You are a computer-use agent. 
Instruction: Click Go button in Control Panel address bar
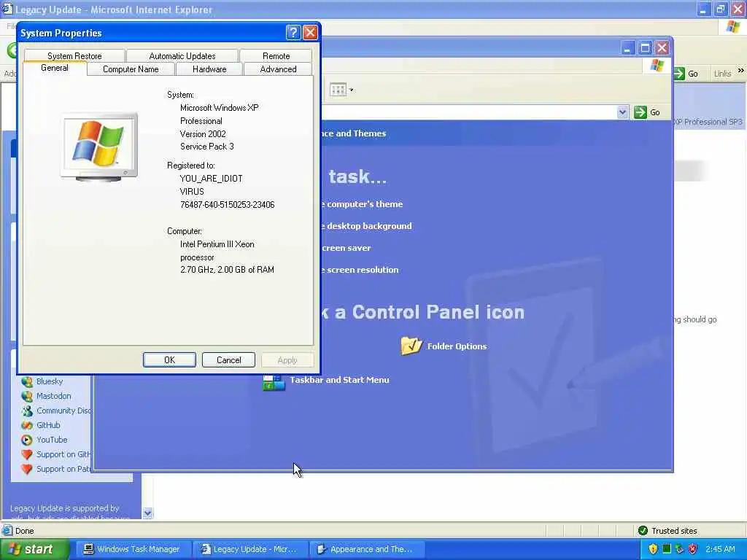click(x=648, y=112)
